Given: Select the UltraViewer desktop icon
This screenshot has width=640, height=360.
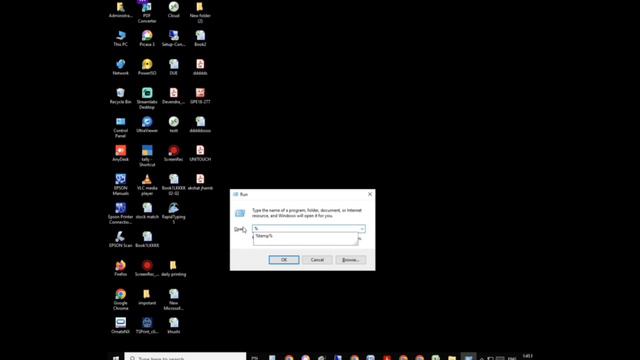Looking at the screenshot, I should click(x=147, y=124).
